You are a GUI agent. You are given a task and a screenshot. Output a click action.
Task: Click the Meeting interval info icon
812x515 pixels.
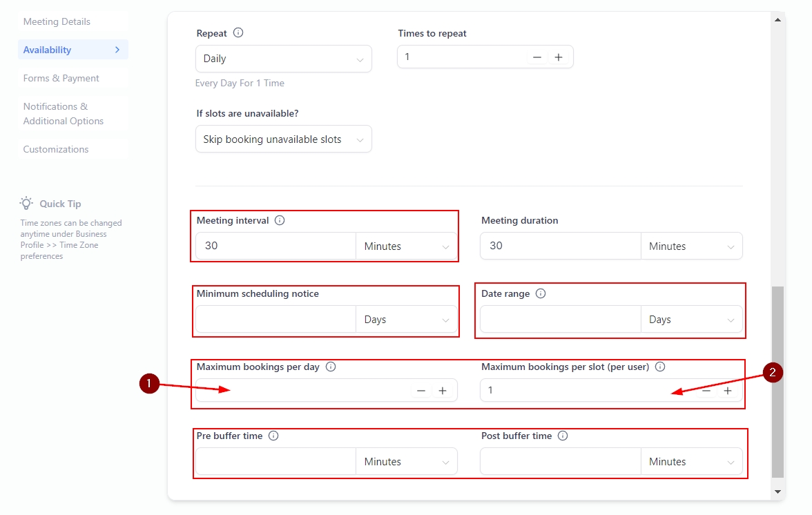pos(280,221)
